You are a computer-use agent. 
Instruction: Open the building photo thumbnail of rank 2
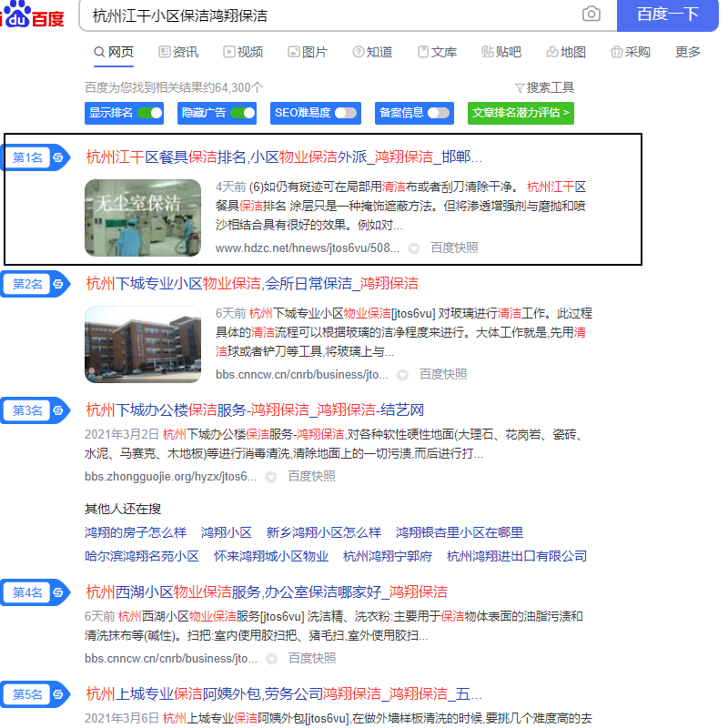pos(143,345)
